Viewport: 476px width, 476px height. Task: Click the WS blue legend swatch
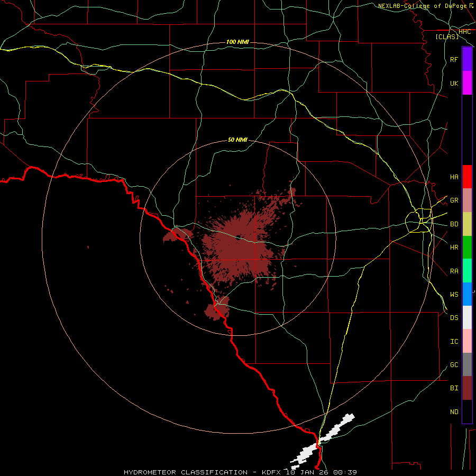point(467,294)
